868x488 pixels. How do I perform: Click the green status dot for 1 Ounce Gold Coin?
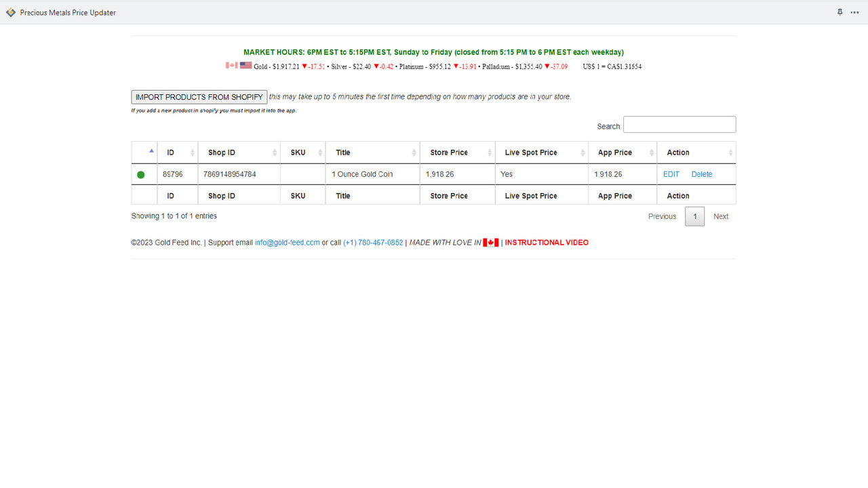[142, 174]
